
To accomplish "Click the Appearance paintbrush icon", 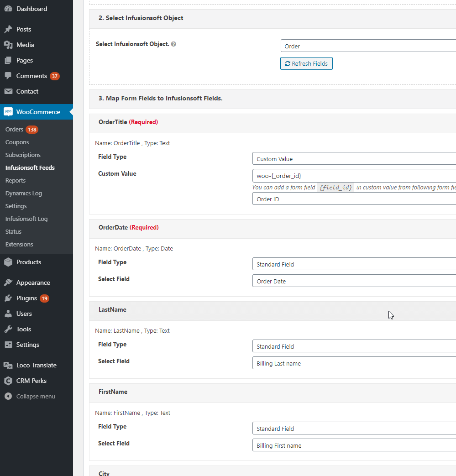I will click(x=8, y=282).
